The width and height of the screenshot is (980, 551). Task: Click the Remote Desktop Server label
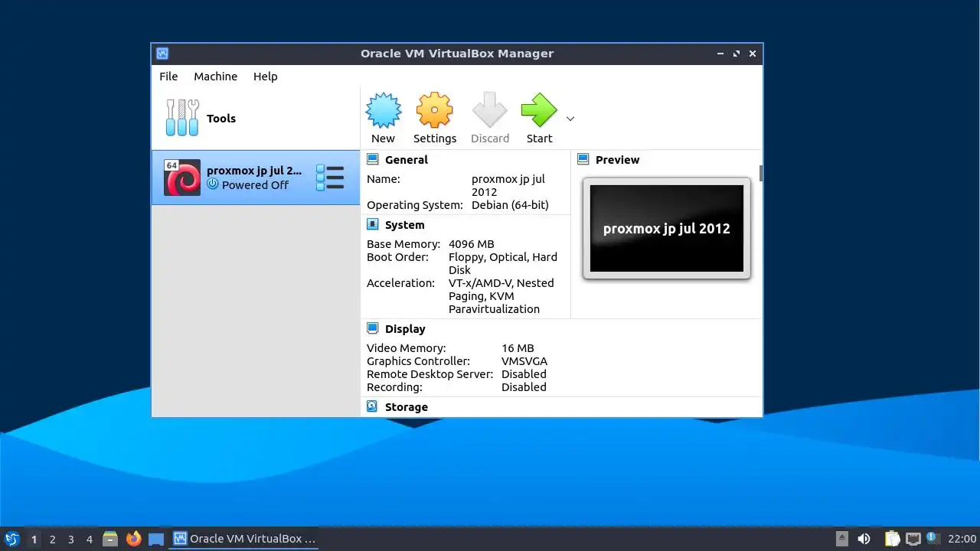pyautogui.click(x=430, y=374)
